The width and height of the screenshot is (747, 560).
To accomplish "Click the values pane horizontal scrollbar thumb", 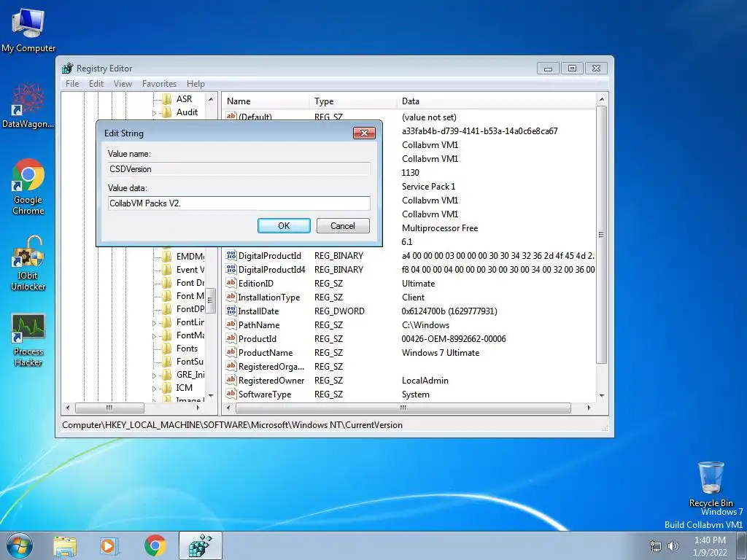I will [403, 408].
